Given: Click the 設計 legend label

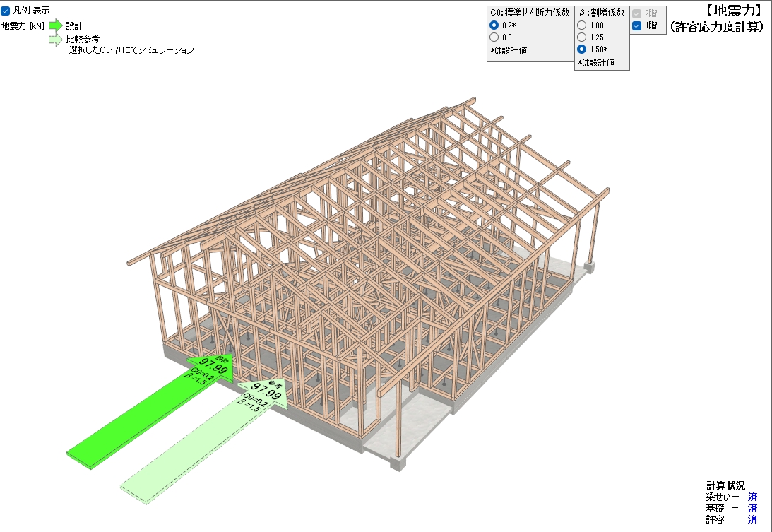Looking at the screenshot, I should click(74, 25).
